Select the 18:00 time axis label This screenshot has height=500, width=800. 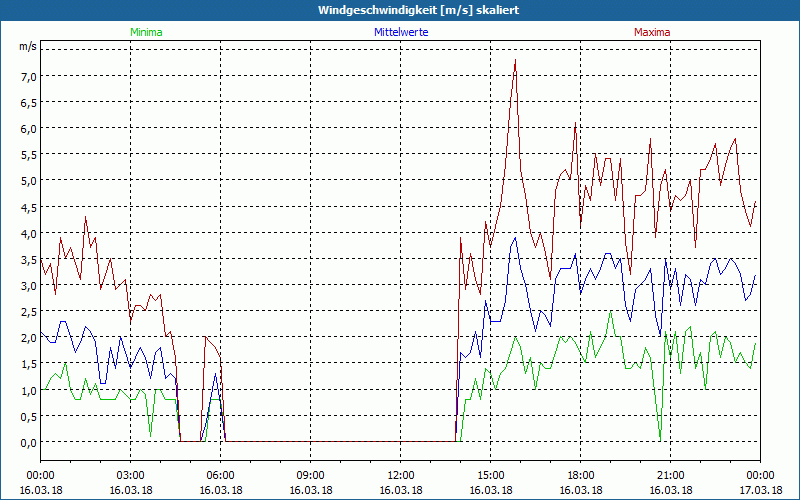click(580, 475)
